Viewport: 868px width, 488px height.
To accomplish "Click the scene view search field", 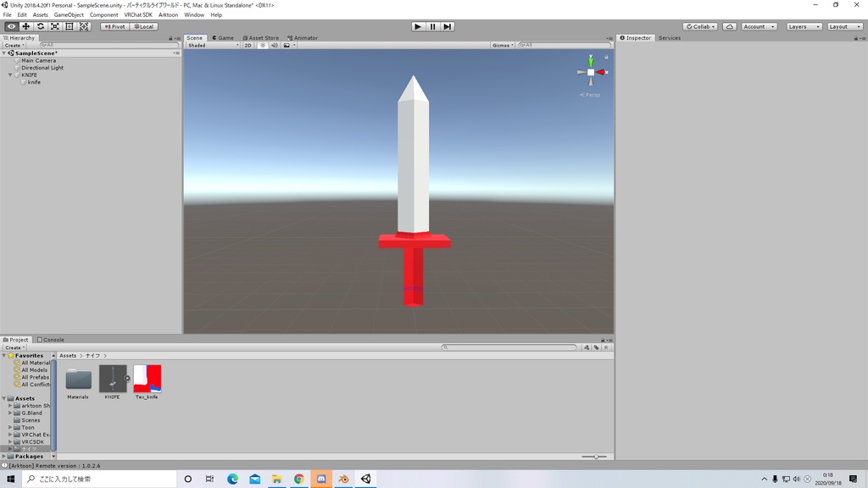I will coord(565,46).
